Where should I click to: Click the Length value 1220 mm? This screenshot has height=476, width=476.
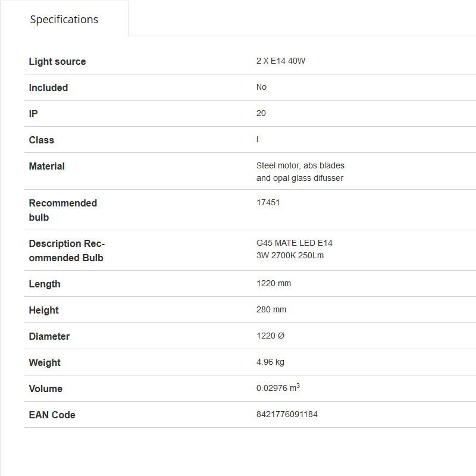[x=274, y=283]
